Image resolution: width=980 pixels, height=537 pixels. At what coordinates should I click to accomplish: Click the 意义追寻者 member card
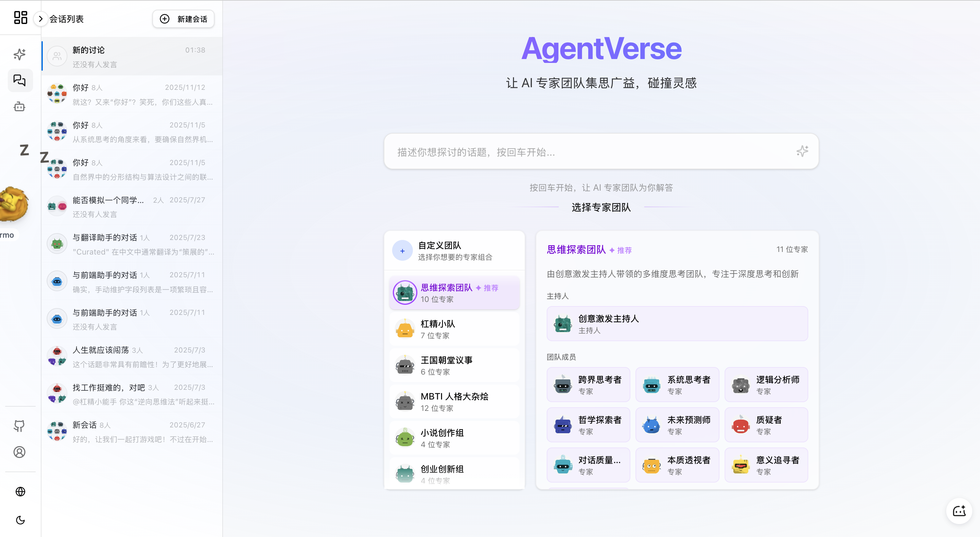pos(766,465)
